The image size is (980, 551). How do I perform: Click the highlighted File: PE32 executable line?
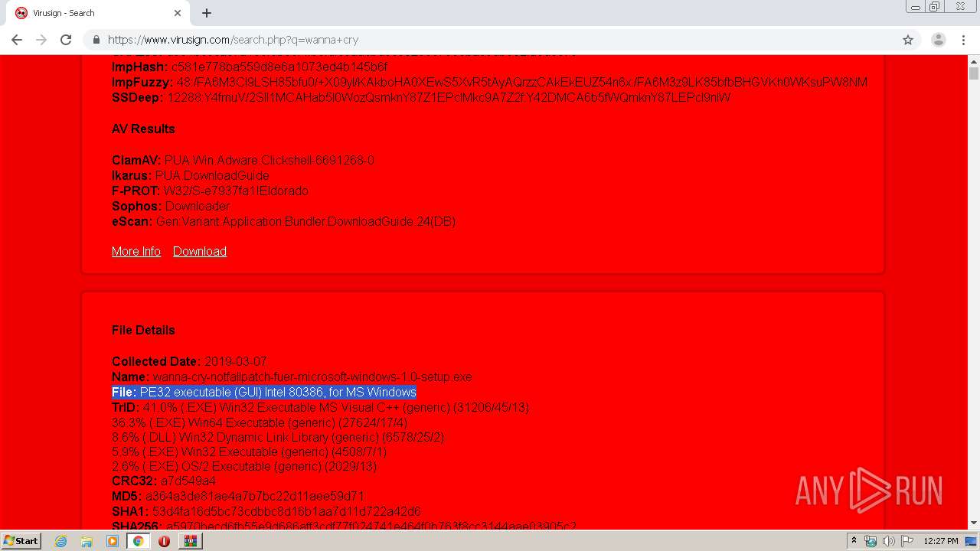pyautogui.click(x=264, y=392)
